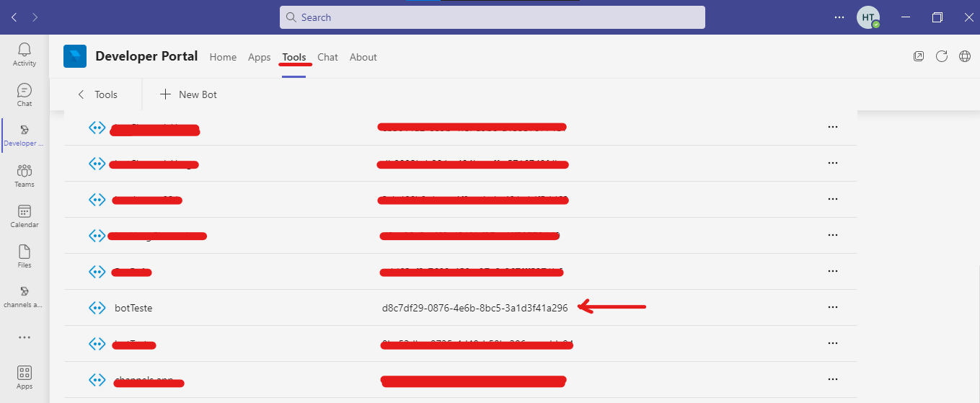Switch to the Apps tab

pyautogui.click(x=259, y=57)
